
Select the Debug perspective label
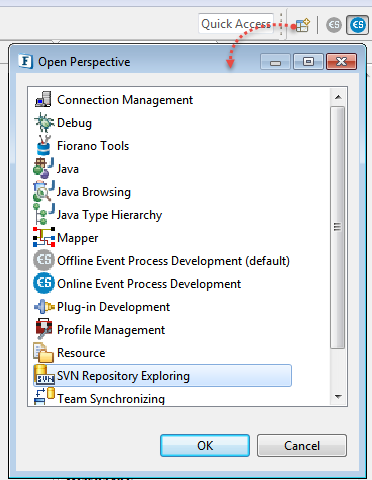[74, 123]
